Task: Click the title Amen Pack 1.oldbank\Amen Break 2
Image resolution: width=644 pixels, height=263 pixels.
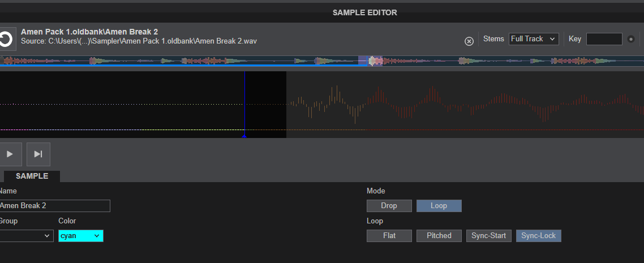Action: coord(89,32)
